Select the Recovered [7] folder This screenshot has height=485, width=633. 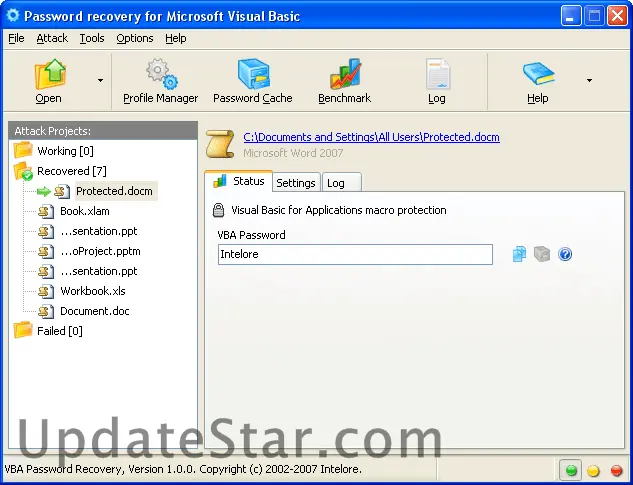point(72,171)
